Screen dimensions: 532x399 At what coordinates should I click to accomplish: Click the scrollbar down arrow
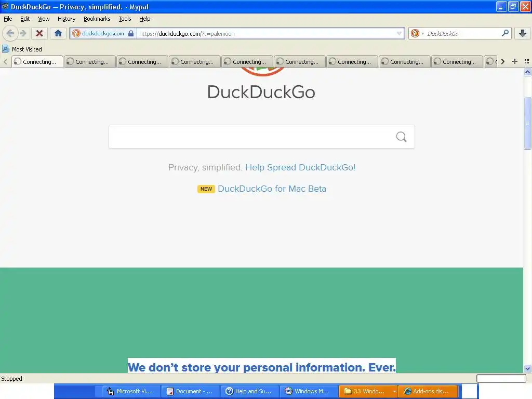[x=527, y=368]
